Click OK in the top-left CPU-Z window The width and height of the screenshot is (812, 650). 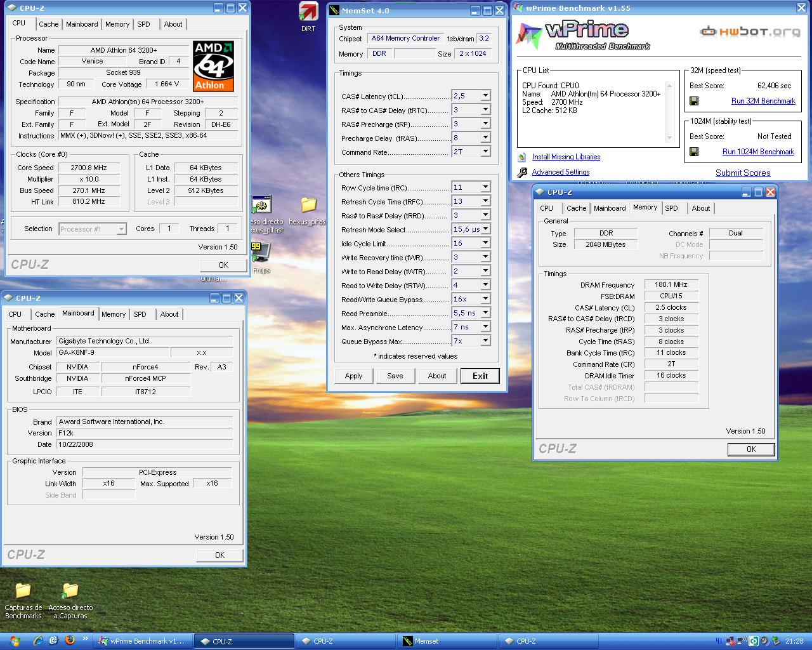click(x=223, y=265)
